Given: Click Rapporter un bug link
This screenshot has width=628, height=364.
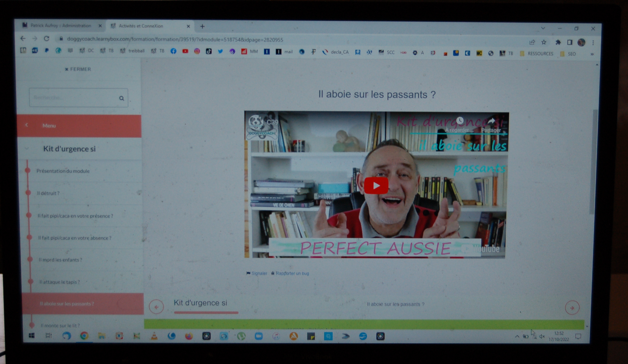Looking at the screenshot, I should pos(290,273).
